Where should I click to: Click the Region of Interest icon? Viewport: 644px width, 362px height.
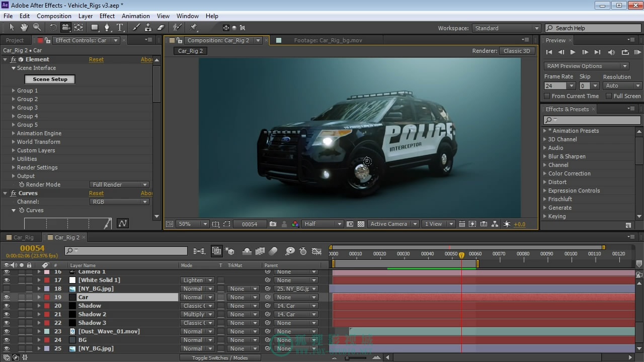tap(227, 224)
